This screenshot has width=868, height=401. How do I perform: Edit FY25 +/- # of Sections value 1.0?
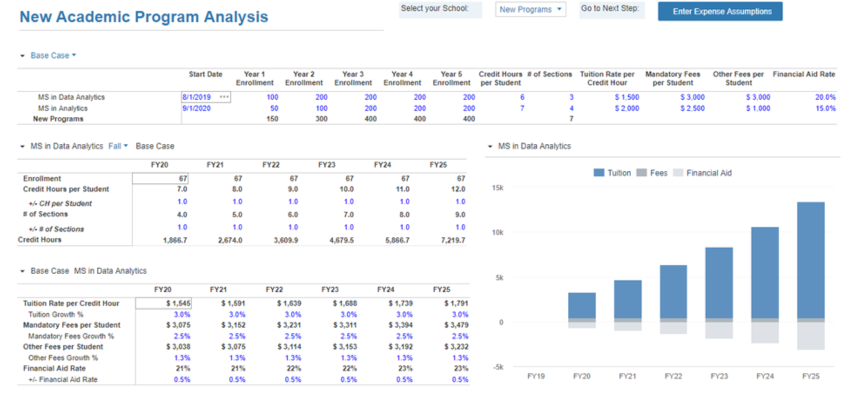(460, 227)
